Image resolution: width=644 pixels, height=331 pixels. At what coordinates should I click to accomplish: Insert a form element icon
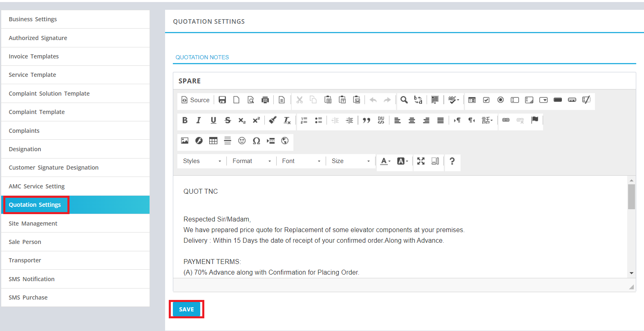[x=472, y=100]
